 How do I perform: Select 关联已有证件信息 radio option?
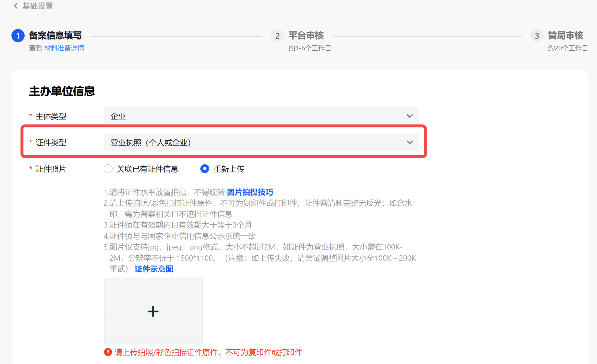coord(108,169)
